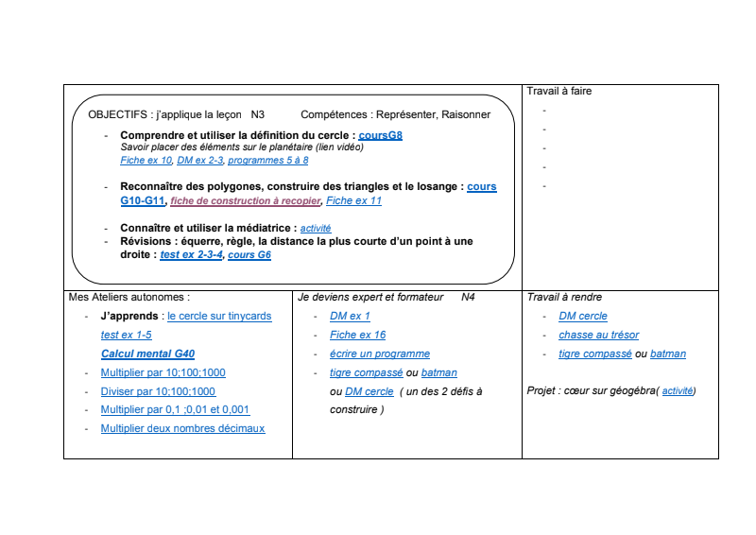The height and width of the screenshot is (535, 756).
Task: Click the 'test ex 1-5' link
Action: [126, 335]
